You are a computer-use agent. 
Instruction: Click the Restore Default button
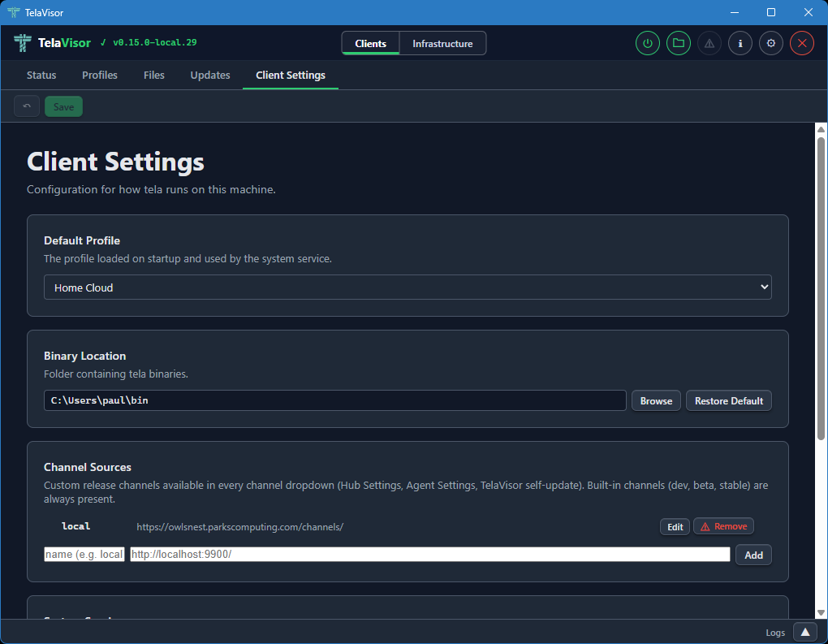click(729, 401)
